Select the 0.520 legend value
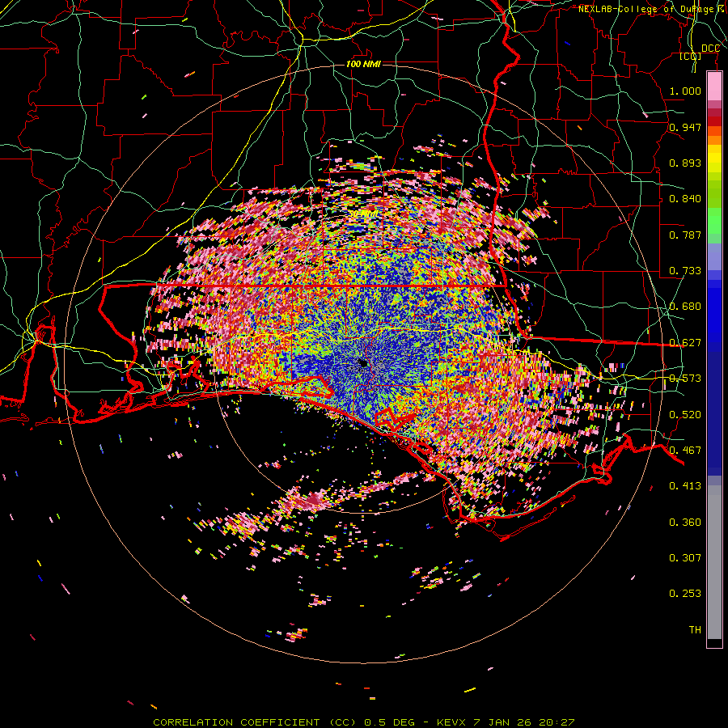Screen dimensions: 728x728 coord(685,415)
